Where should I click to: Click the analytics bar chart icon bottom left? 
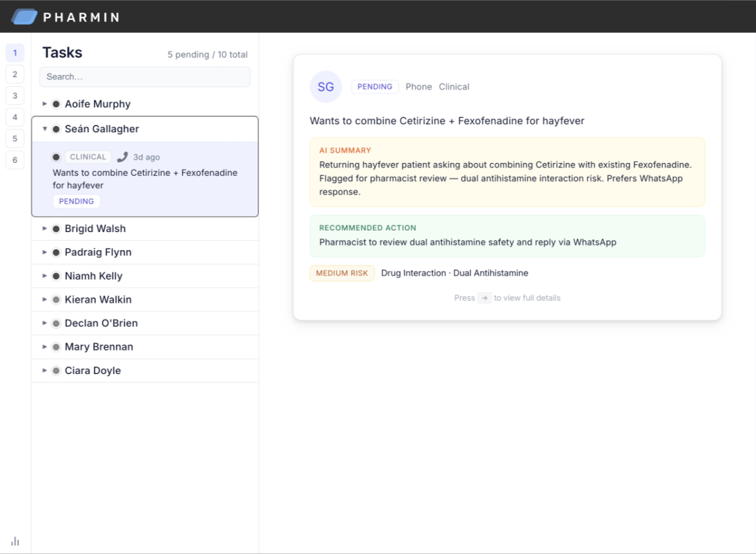(15, 541)
